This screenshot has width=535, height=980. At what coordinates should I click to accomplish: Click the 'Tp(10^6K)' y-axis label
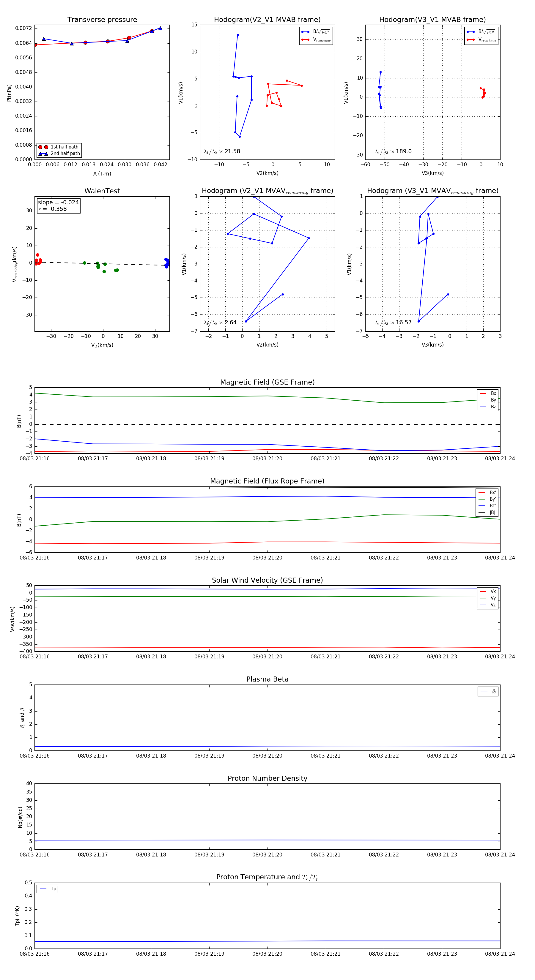pyautogui.click(x=17, y=916)
